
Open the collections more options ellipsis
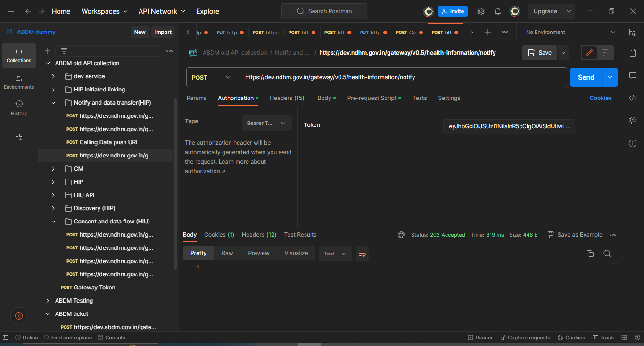(170, 51)
